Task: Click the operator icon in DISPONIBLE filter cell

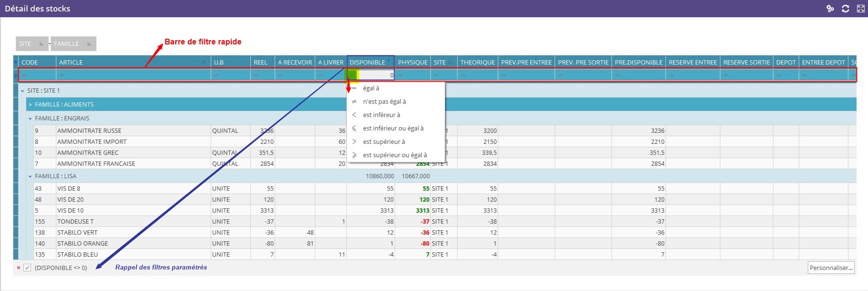Action: 353,75
